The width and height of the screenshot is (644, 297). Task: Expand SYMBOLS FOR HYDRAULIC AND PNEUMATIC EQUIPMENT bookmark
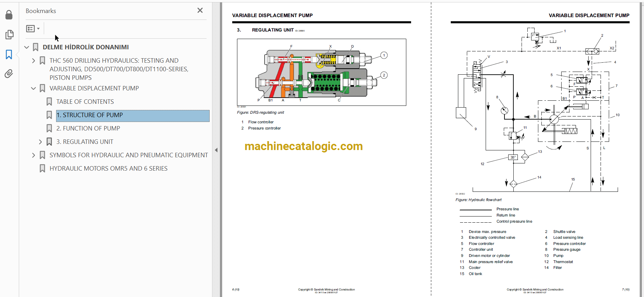[34, 155]
